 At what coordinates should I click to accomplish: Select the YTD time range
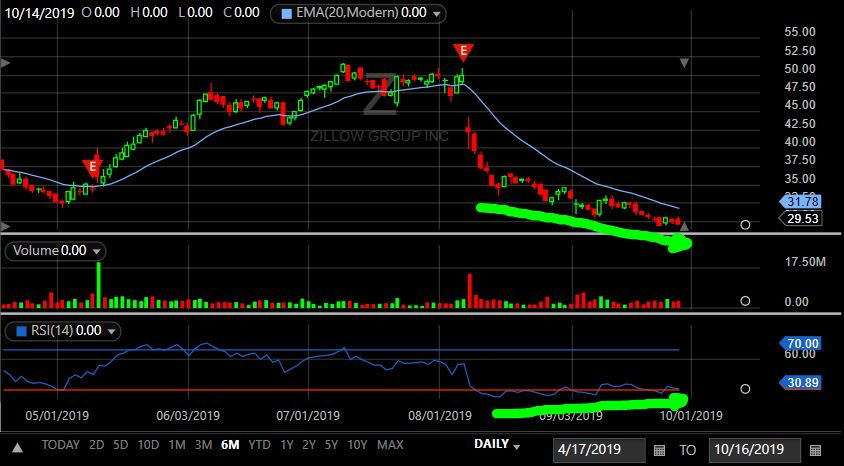pyautogui.click(x=259, y=445)
